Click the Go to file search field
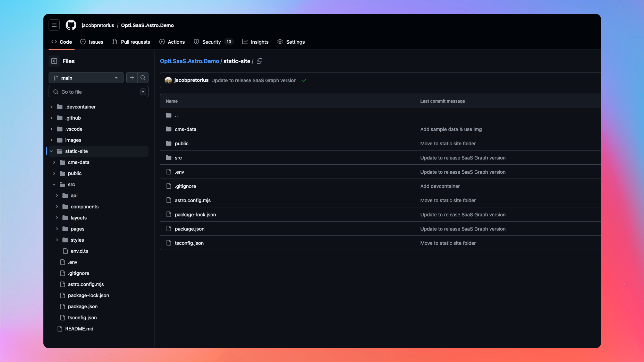Viewport: 644px width, 362px height. [99, 92]
